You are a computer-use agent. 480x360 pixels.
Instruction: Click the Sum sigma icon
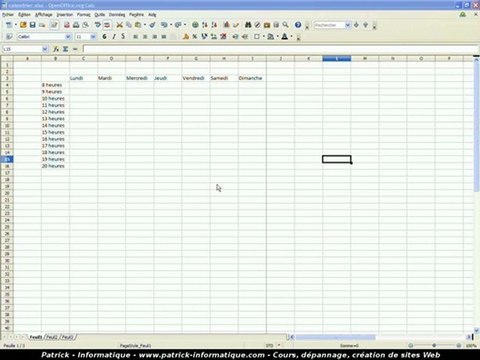(65, 49)
